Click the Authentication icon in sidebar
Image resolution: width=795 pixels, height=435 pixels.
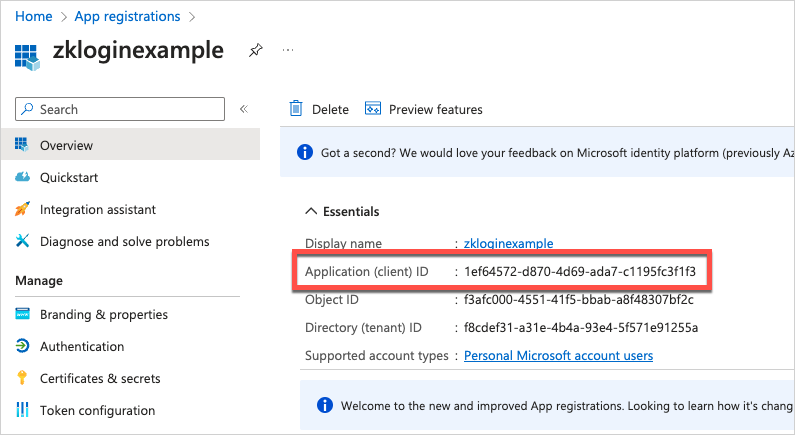click(x=23, y=346)
